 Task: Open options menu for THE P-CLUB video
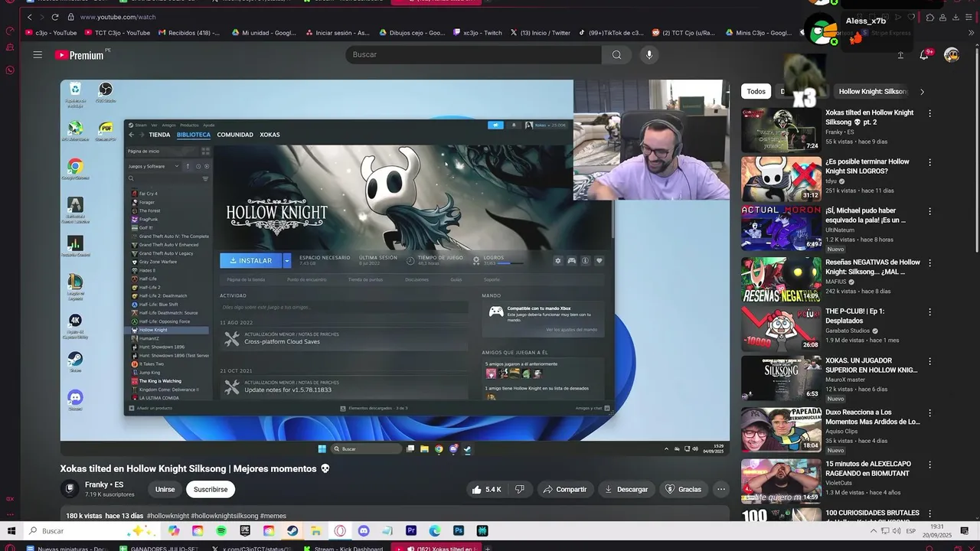[930, 312]
